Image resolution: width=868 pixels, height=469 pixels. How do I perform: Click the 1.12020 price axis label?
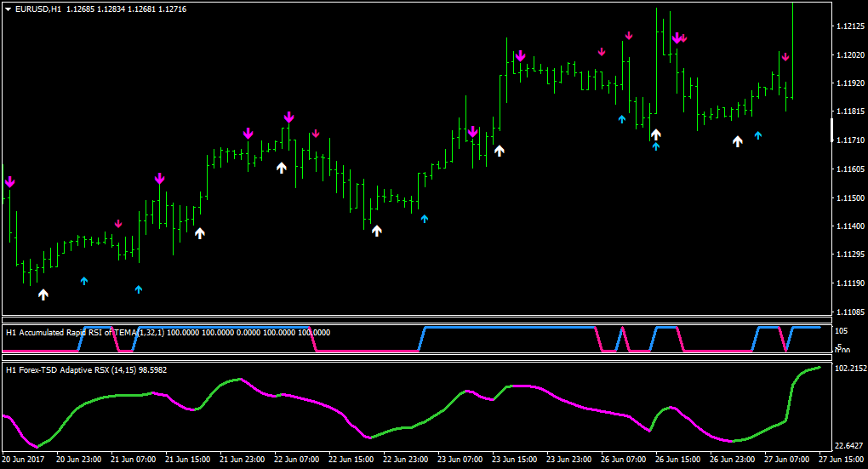(x=850, y=54)
